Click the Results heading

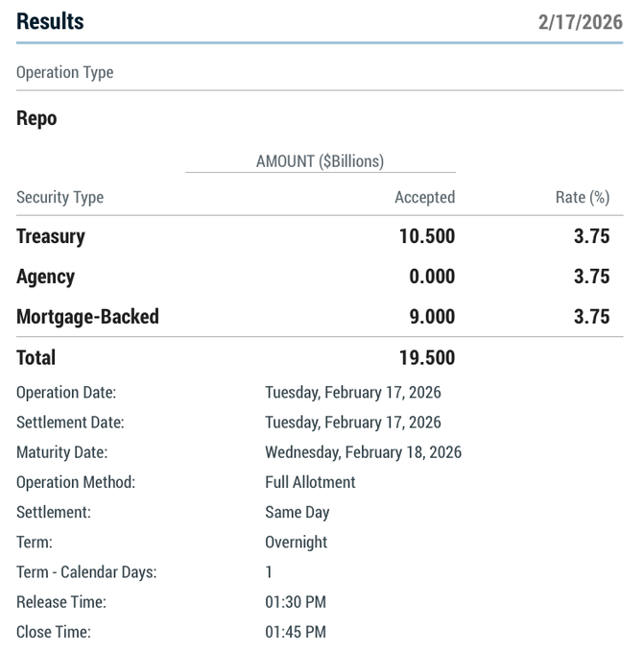point(50,21)
